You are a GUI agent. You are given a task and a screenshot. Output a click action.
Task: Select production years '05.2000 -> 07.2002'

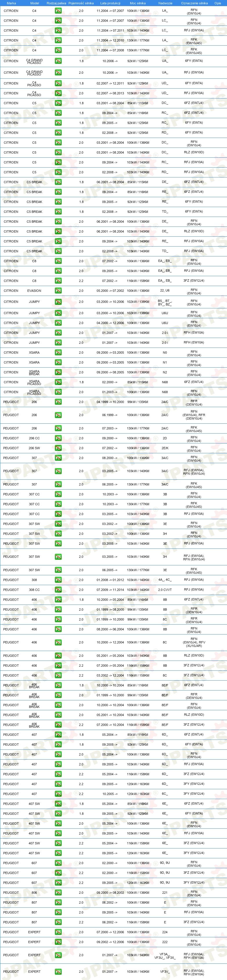[110, 291]
